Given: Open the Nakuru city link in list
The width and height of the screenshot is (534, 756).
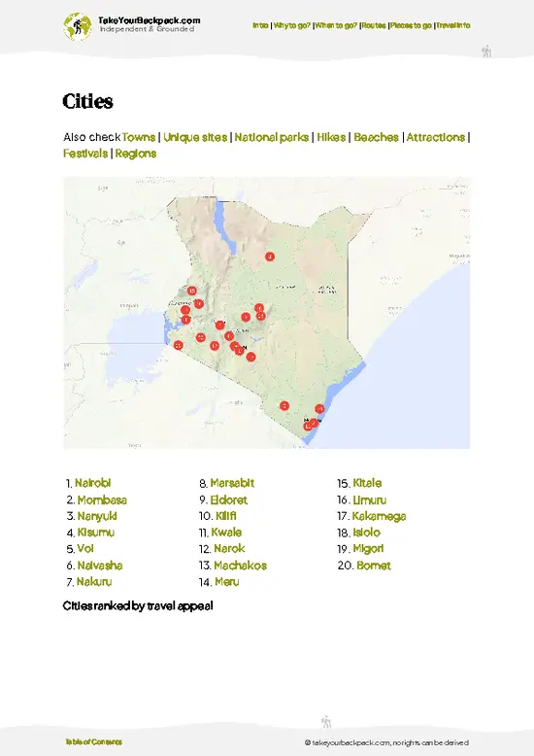Looking at the screenshot, I should coord(94,582).
